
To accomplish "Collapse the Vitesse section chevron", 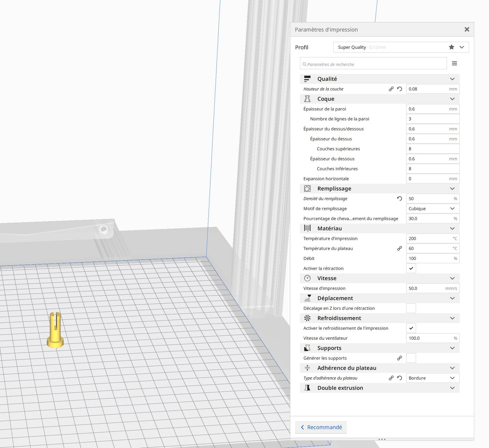I will [x=452, y=278].
